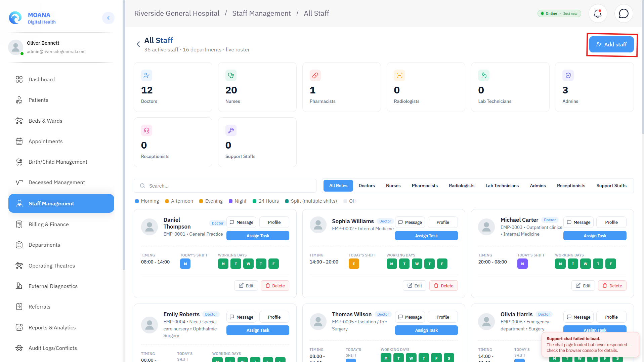Collapse the sidebar with chevron button
This screenshot has width=644, height=362.
tap(108, 18)
